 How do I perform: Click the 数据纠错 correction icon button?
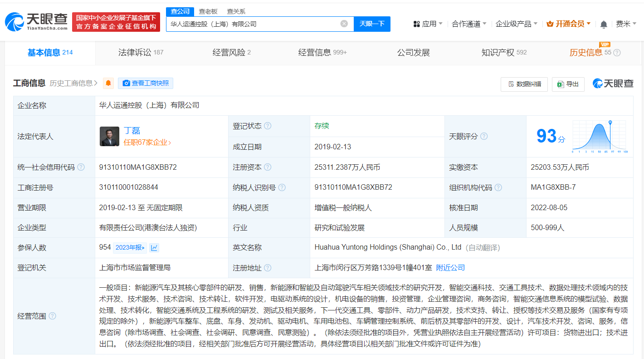(510, 84)
